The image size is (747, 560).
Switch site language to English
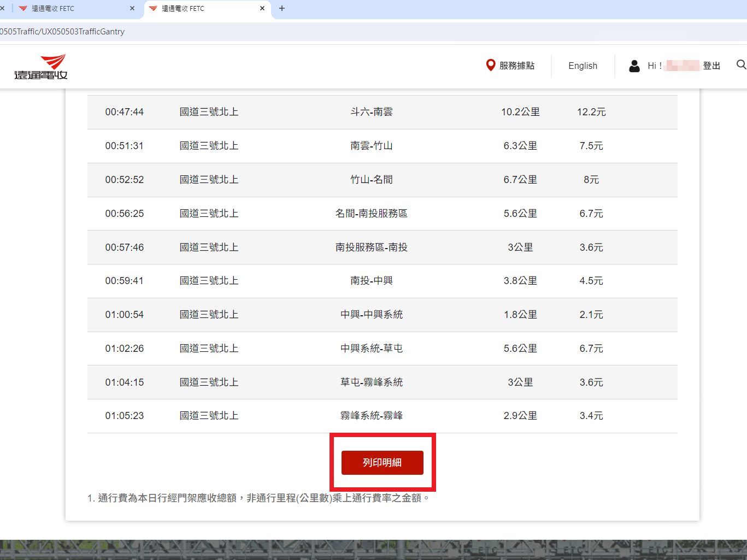coord(583,66)
